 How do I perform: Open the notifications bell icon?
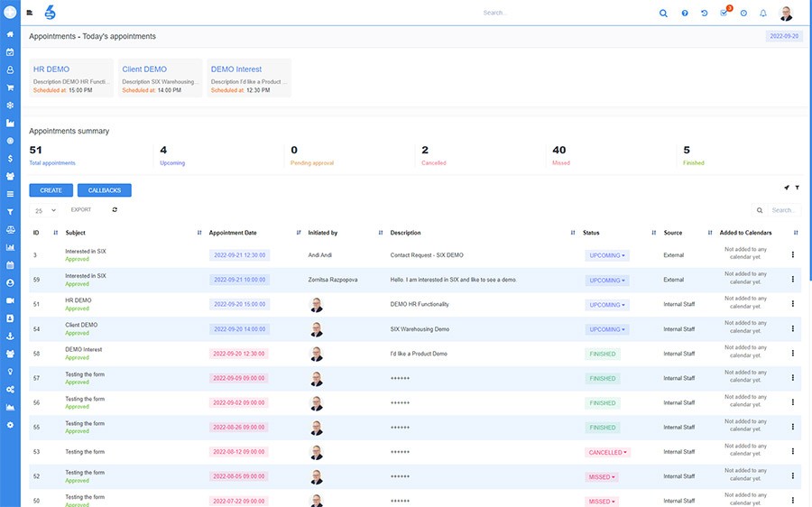(763, 14)
